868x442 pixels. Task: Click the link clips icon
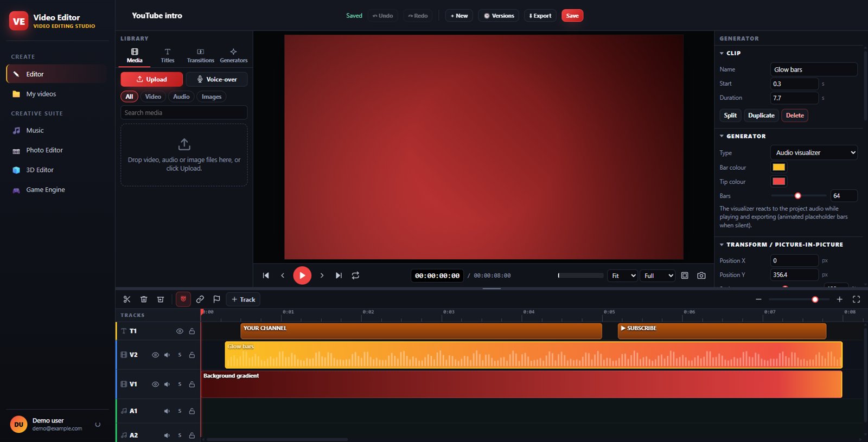(200, 299)
